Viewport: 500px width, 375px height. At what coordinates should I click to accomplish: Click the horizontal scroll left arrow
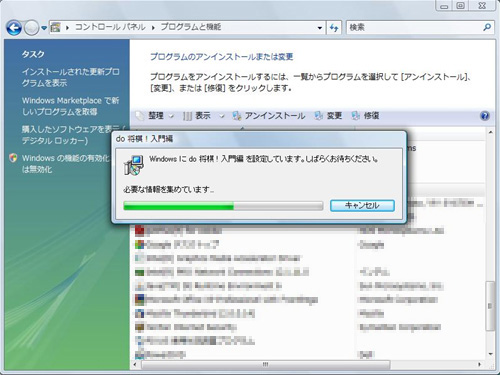135,365
